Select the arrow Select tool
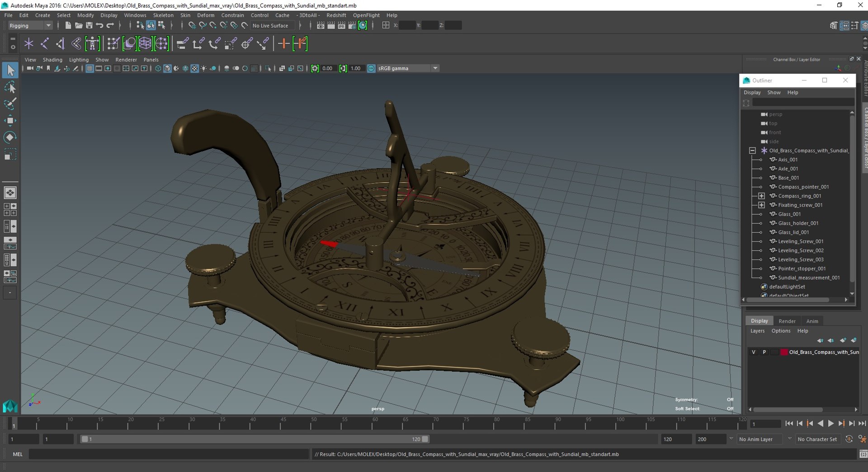 pos(10,70)
